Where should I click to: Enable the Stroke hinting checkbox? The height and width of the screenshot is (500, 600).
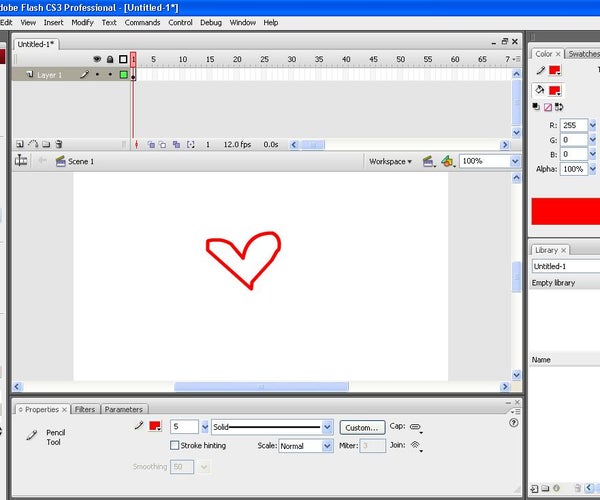[x=174, y=445]
